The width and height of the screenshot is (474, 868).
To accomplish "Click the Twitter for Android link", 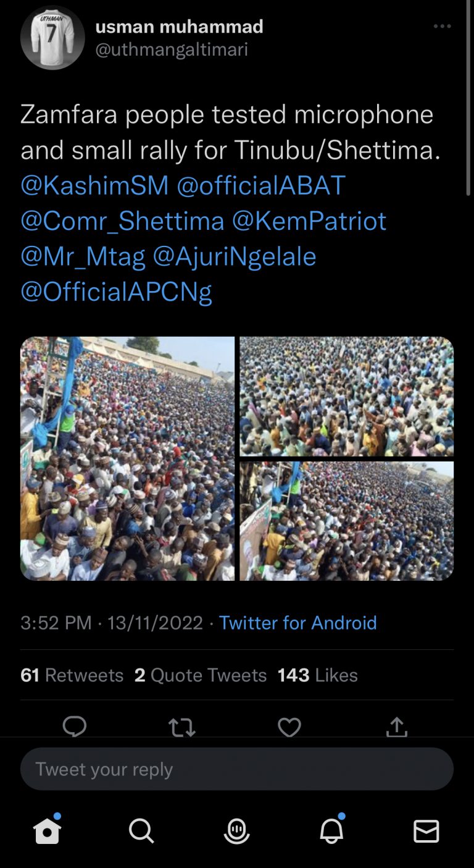I will point(297,622).
